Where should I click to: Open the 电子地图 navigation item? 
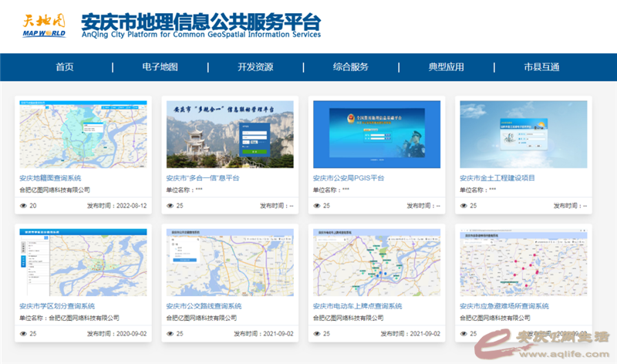160,67
